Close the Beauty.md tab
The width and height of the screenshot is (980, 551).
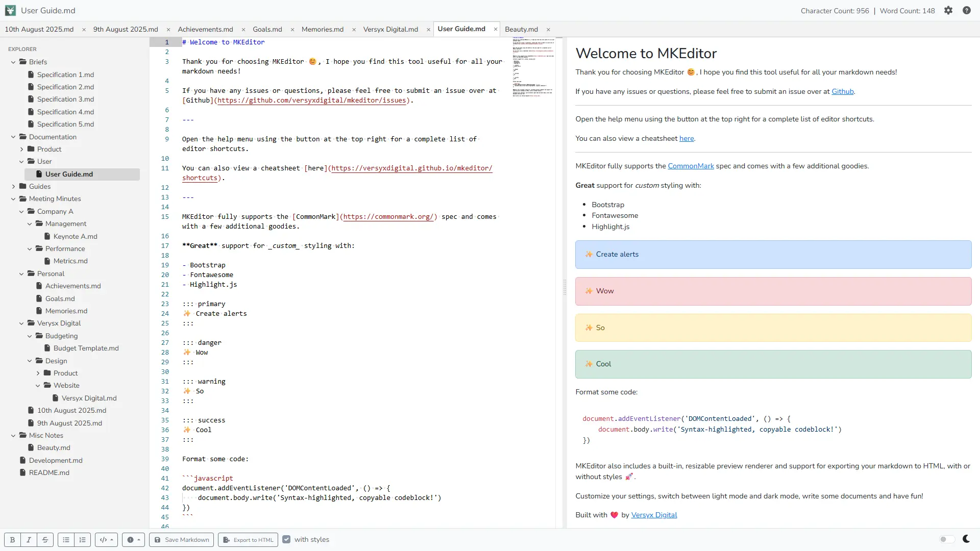point(548,30)
